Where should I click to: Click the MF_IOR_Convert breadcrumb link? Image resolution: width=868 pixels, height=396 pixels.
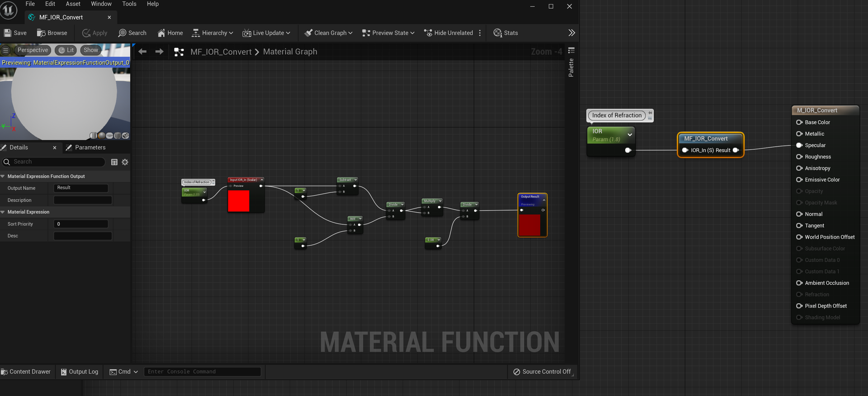[221, 52]
